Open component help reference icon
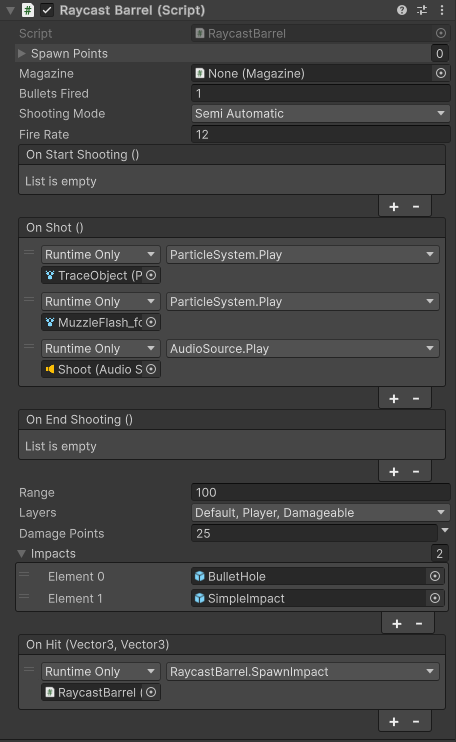456x742 pixels. tap(402, 10)
